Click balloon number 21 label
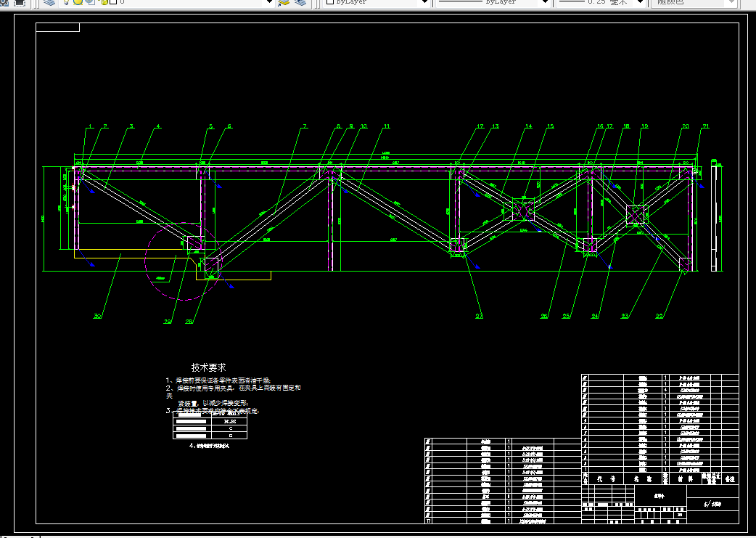 (706, 126)
